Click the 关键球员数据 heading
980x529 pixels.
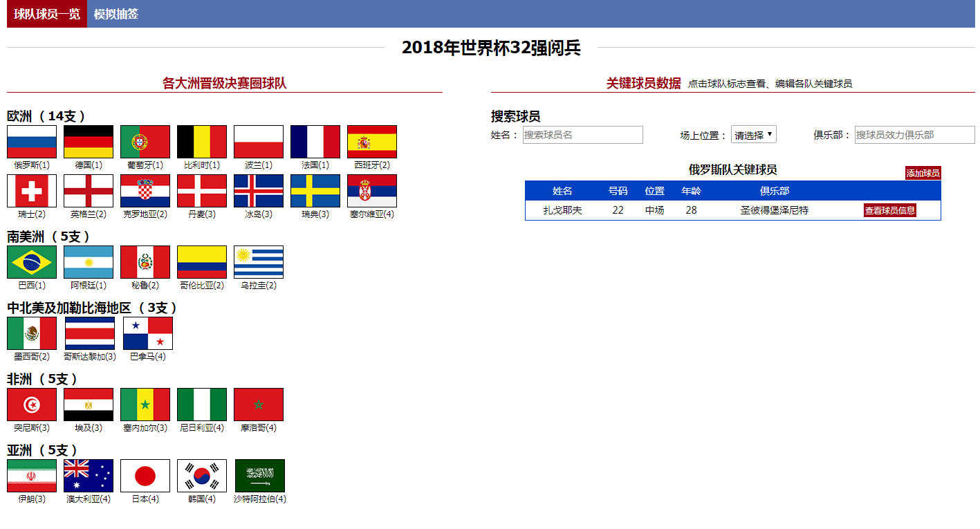(644, 84)
